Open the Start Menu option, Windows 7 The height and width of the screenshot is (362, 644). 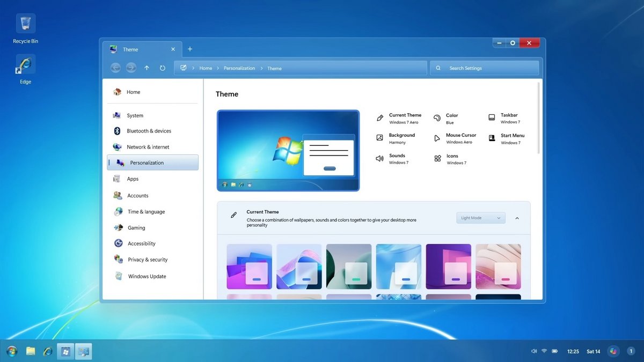[507, 138]
